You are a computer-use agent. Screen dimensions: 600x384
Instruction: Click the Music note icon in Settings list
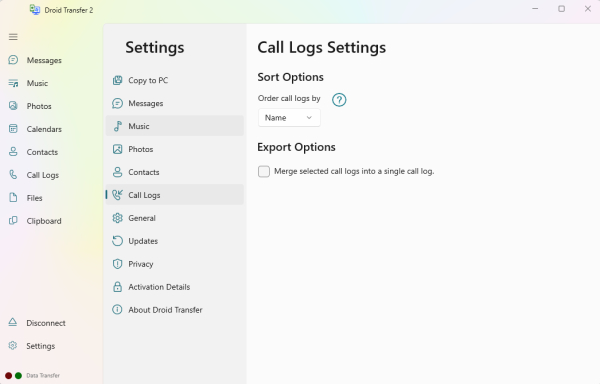tap(117, 126)
